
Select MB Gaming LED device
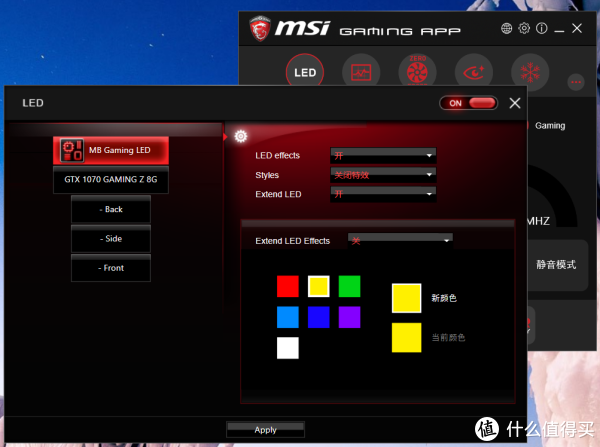point(111,150)
